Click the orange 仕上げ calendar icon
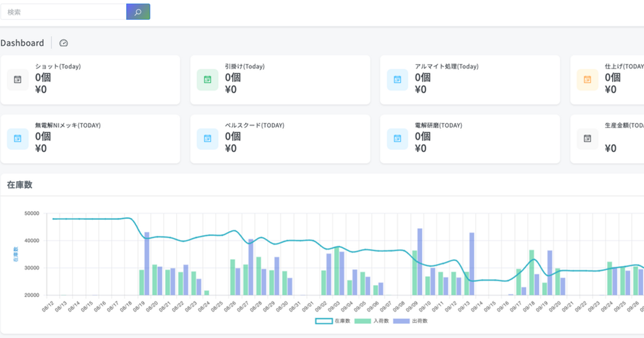 click(588, 79)
